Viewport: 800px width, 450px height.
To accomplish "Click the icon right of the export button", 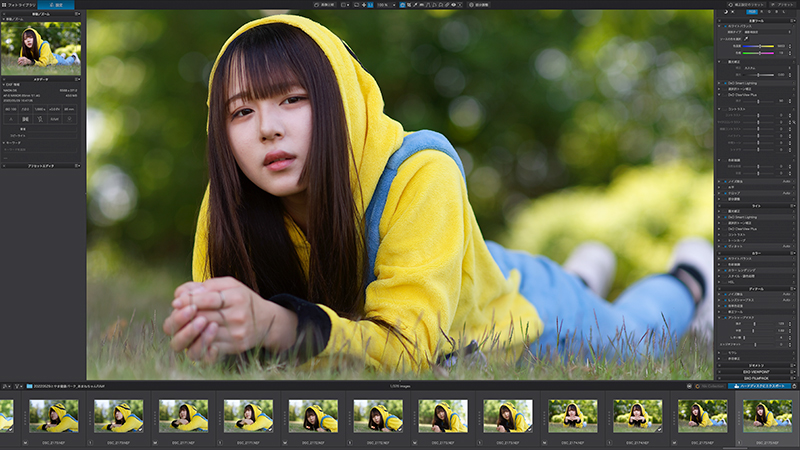I will point(794,386).
